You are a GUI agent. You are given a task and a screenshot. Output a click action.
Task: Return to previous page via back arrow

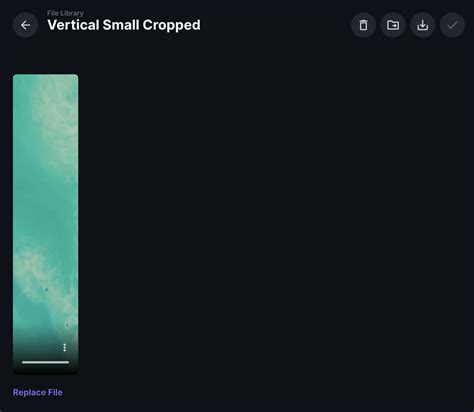point(25,25)
